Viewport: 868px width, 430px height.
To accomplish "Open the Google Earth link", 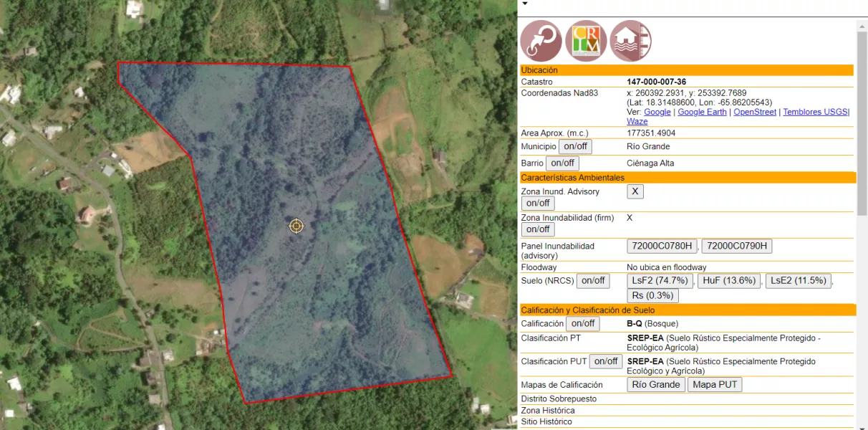I will (702, 112).
